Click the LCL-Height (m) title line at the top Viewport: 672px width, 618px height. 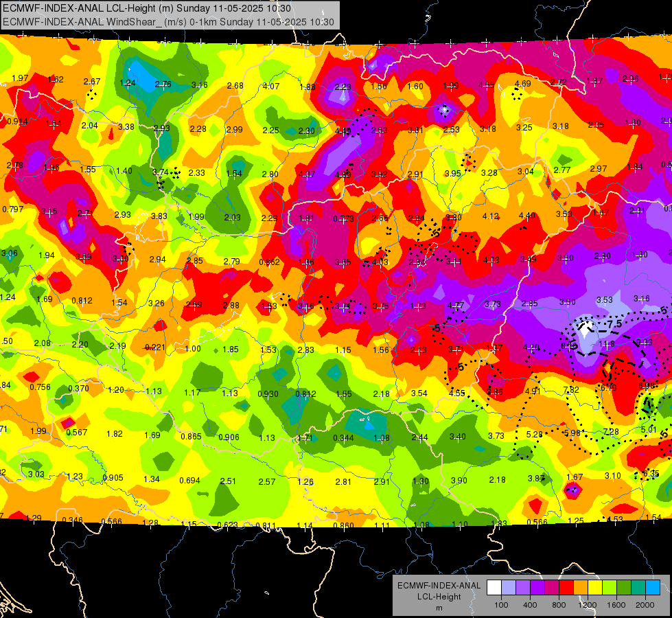pos(147,8)
